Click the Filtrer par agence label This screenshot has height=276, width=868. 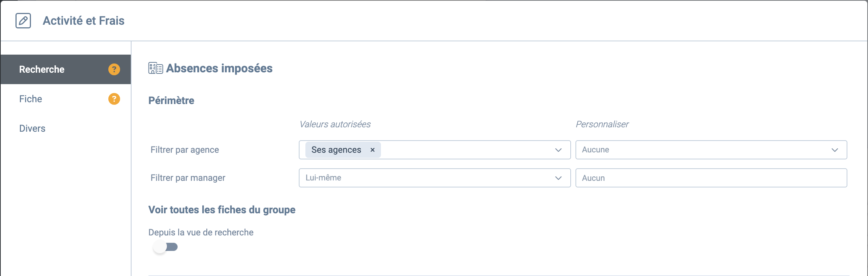(185, 150)
